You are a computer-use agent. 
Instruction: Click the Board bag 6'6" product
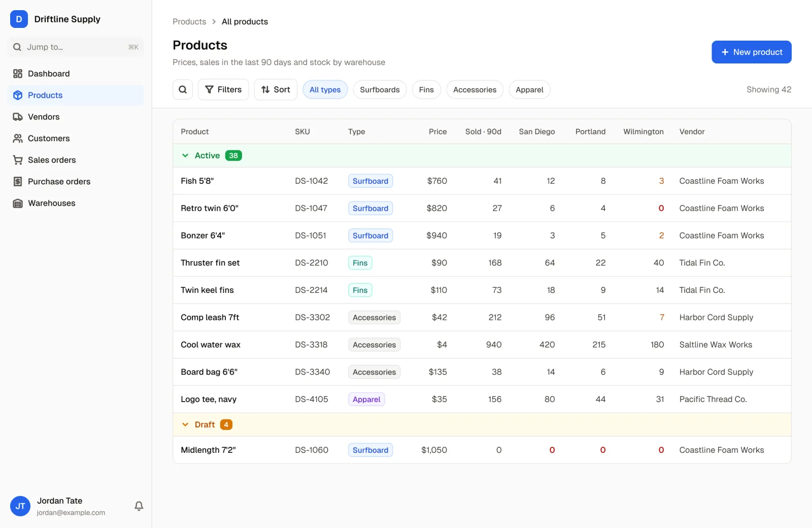point(209,372)
